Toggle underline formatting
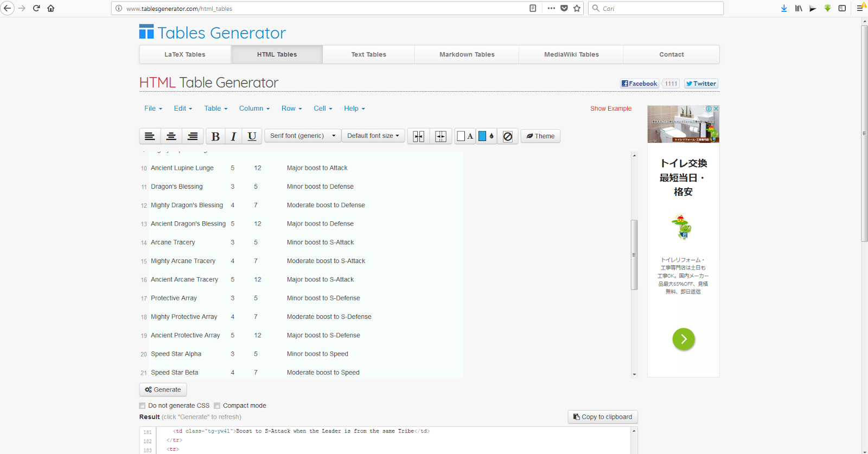The height and width of the screenshot is (454, 868). click(252, 136)
